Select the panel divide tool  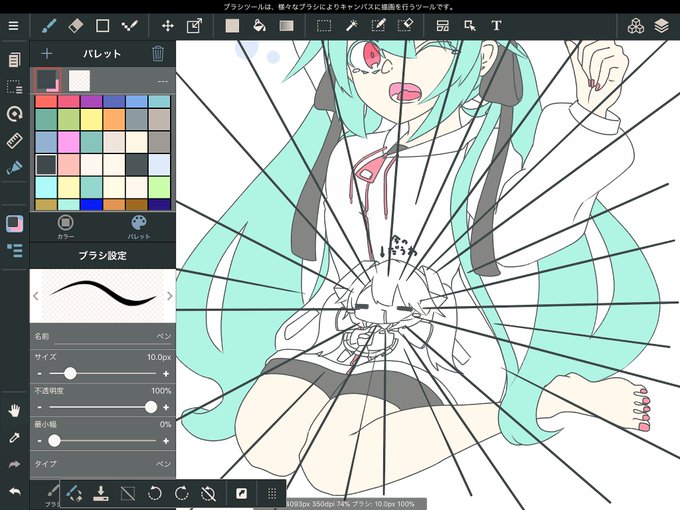pos(443,26)
